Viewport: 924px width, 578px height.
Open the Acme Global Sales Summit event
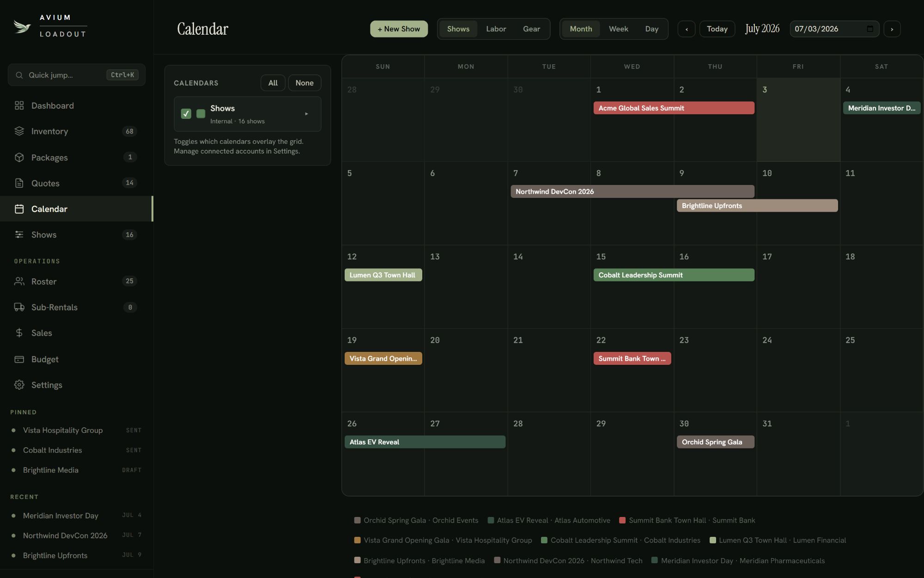(x=674, y=108)
